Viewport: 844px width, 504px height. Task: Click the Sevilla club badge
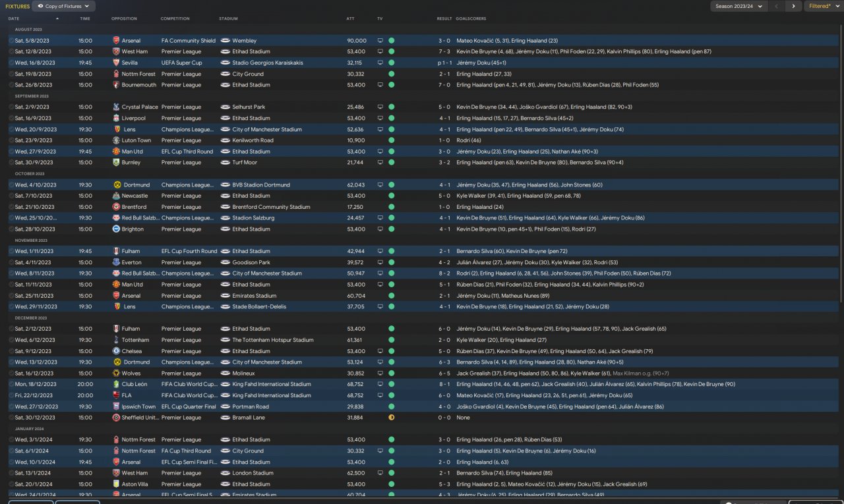point(117,63)
